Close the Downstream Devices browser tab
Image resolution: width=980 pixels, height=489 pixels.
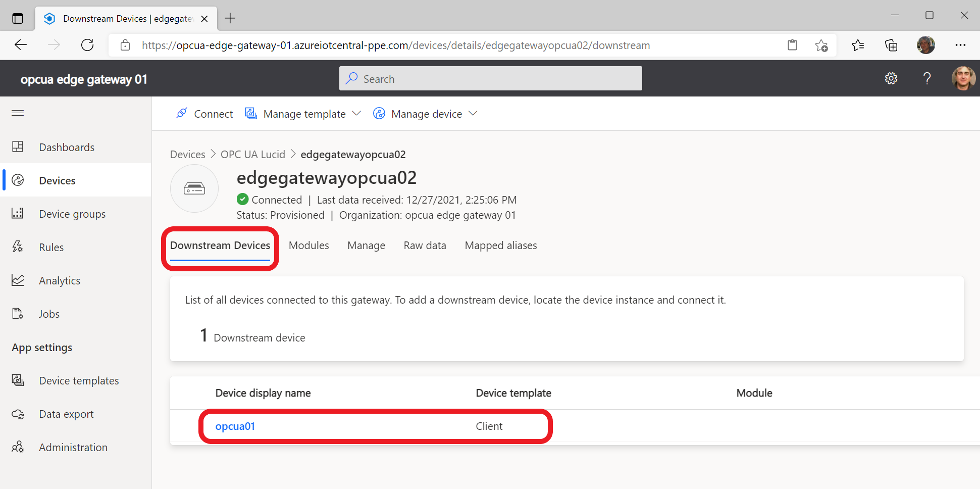click(204, 19)
